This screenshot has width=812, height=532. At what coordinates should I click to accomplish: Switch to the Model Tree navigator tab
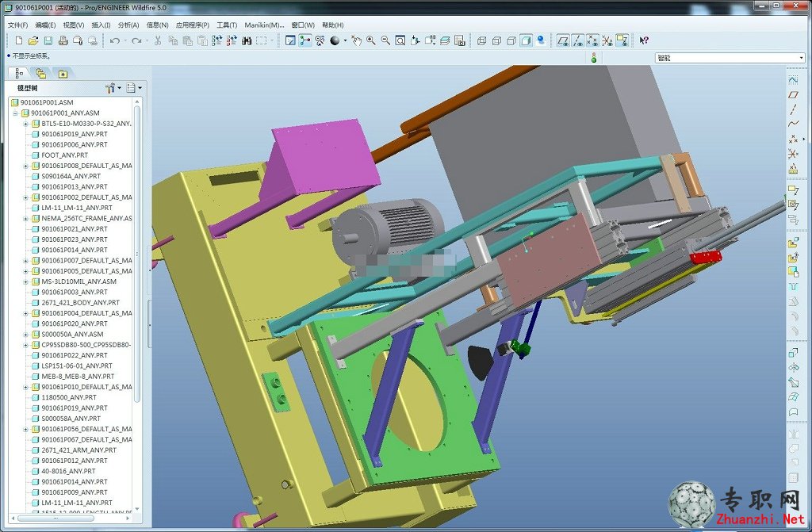pyautogui.click(x=19, y=73)
